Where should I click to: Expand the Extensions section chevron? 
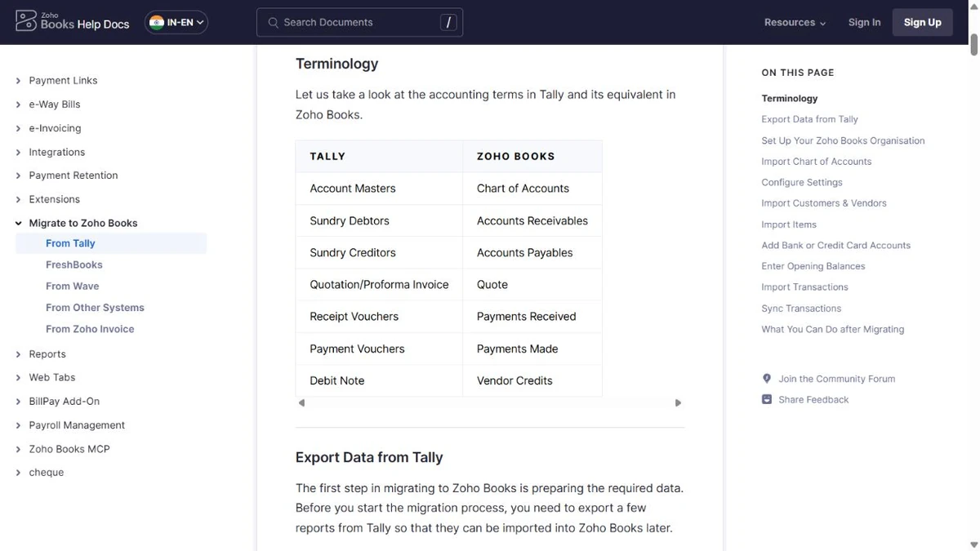[x=19, y=199]
